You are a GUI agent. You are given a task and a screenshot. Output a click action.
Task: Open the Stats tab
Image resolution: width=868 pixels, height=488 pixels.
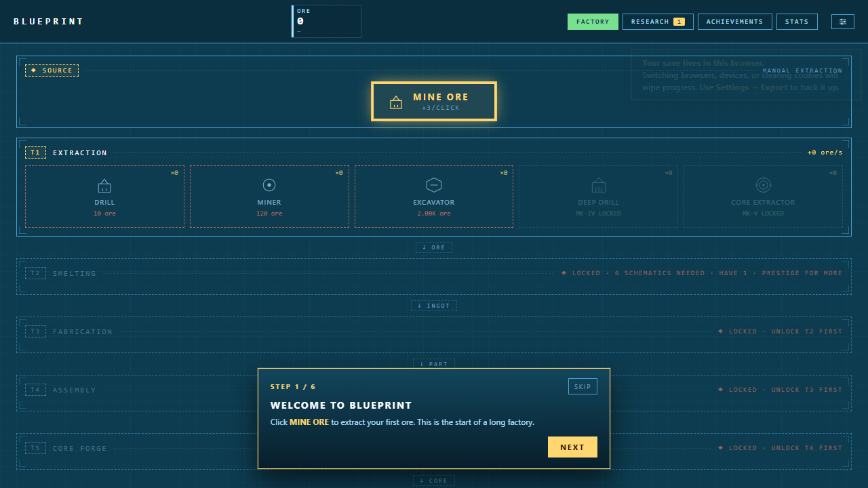(797, 22)
